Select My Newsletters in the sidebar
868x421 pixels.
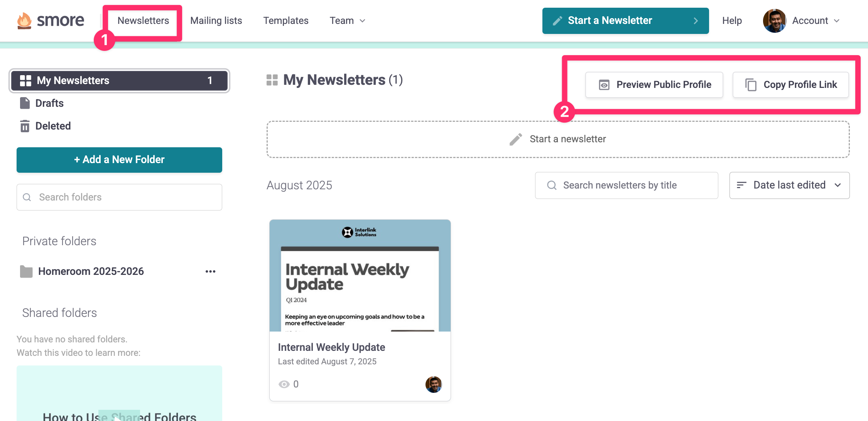119,81
